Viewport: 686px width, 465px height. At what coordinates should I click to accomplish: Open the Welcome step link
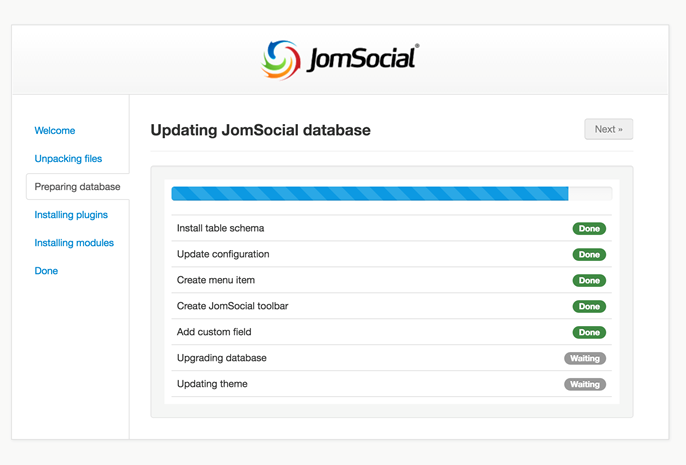(55, 130)
